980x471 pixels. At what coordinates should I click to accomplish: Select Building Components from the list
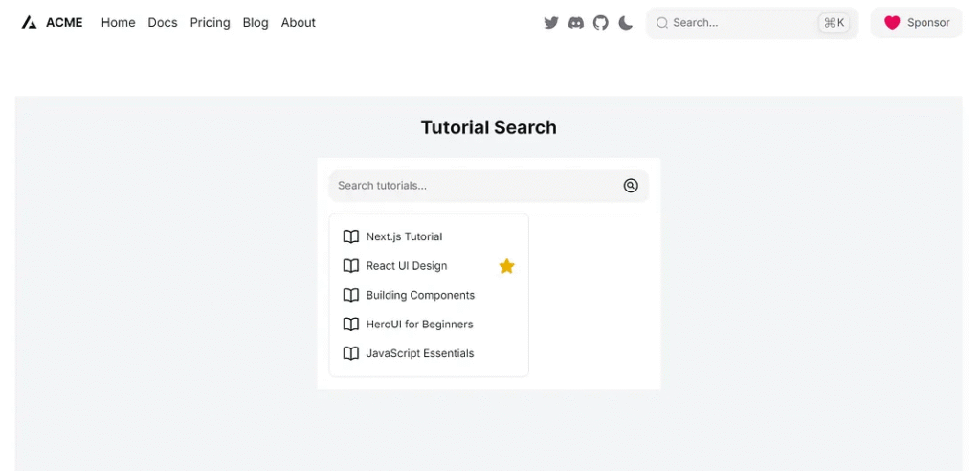(420, 295)
